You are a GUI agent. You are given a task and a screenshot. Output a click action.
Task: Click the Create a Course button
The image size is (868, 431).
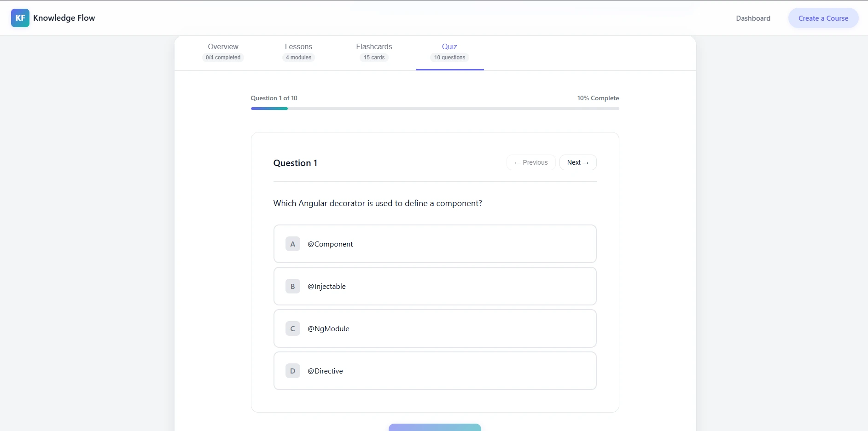(823, 18)
